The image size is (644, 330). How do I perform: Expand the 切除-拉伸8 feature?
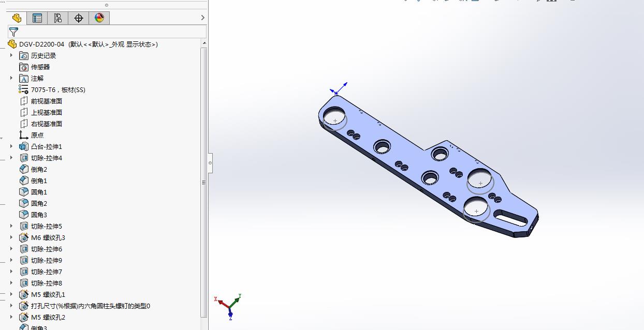(x=11, y=283)
